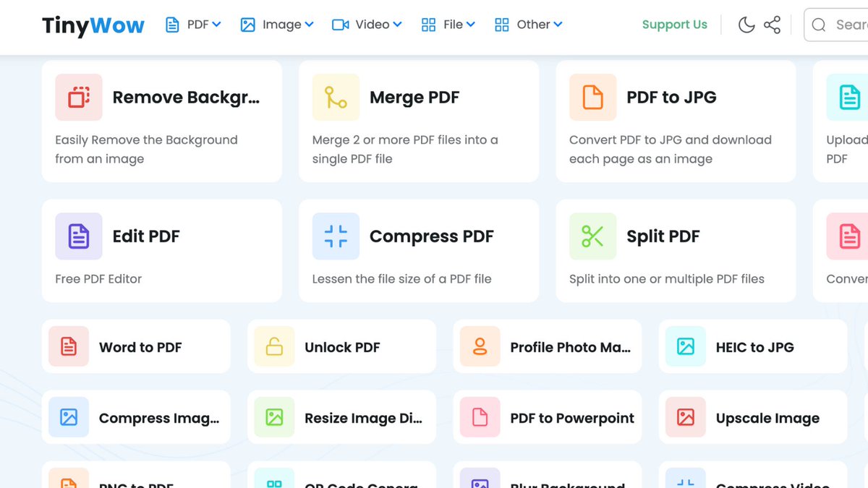This screenshot has height=488, width=868.
Task: Toggle dark mode moon icon
Action: [x=746, y=25]
